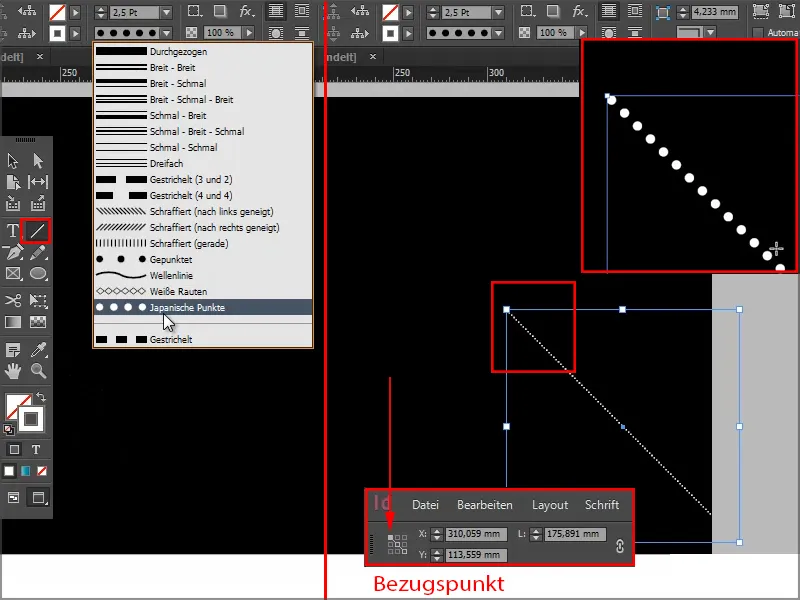The height and width of the screenshot is (600, 800).
Task: Pick the Content Placer tool
Action: pyautogui.click(x=38, y=204)
